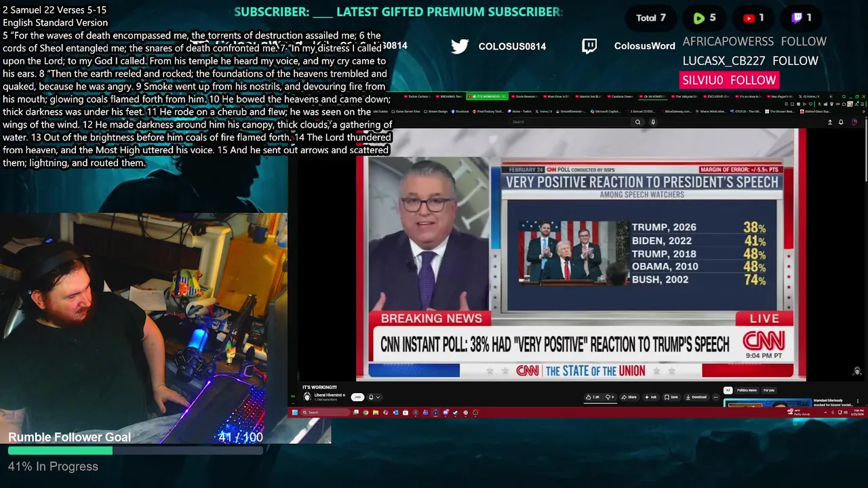Select the Politics News filter chip

click(x=747, y=390)
